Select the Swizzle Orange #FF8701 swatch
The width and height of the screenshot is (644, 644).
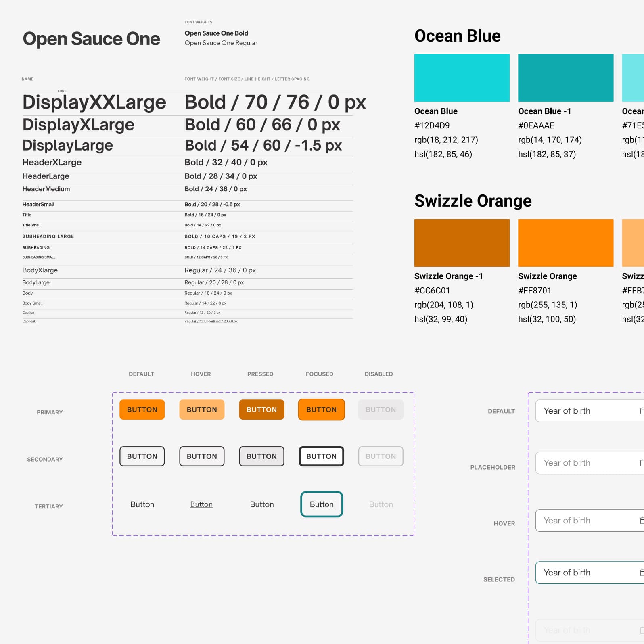pyautogui.click(x=566, y=243)
